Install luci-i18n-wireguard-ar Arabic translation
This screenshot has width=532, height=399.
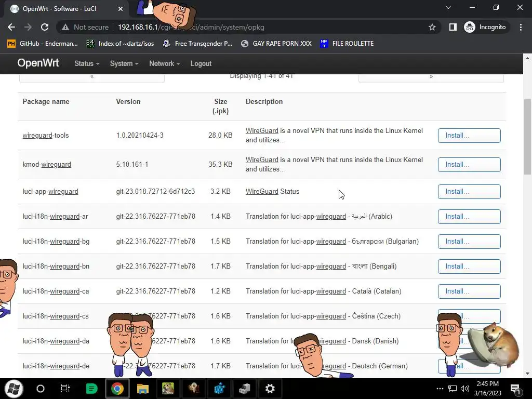469,217
